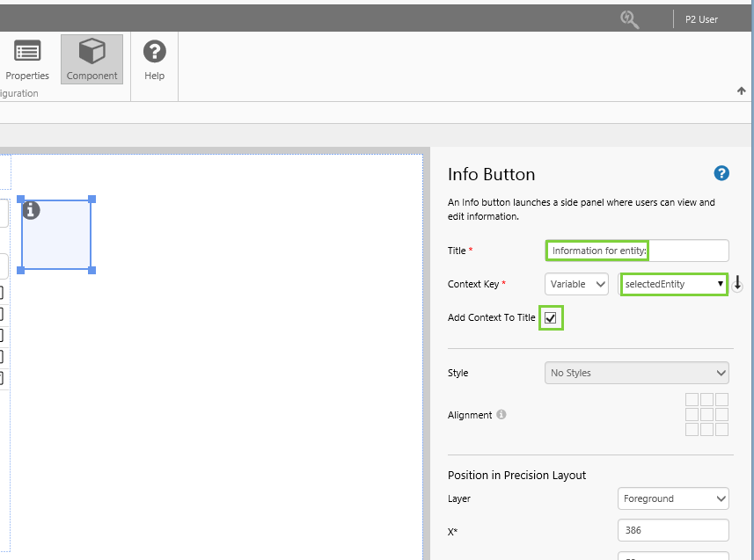Click the bottom-right resize handle of the component
The height and width of the screenshot is (560, 754).
92,270
